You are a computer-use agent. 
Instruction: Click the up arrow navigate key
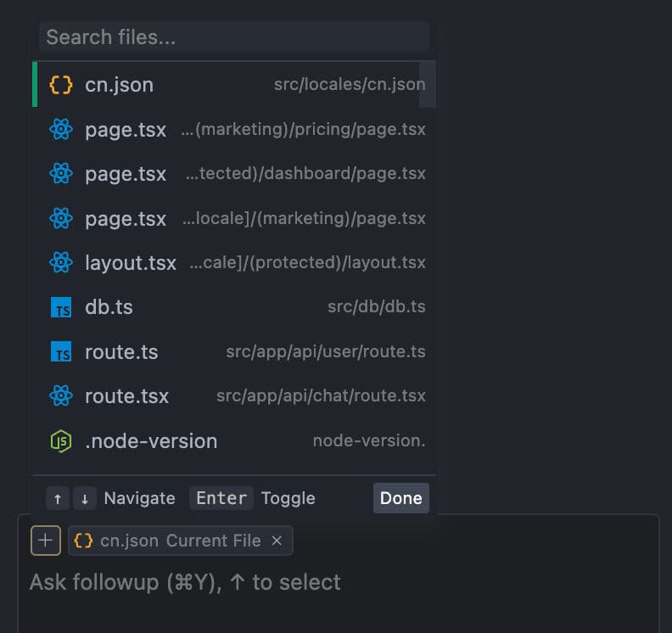[x=57, y=499]
